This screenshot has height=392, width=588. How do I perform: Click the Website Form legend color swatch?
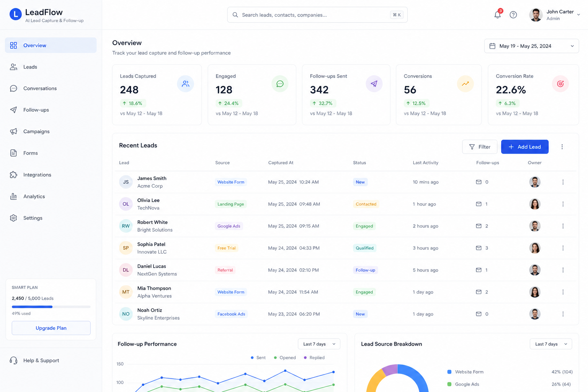449,372
